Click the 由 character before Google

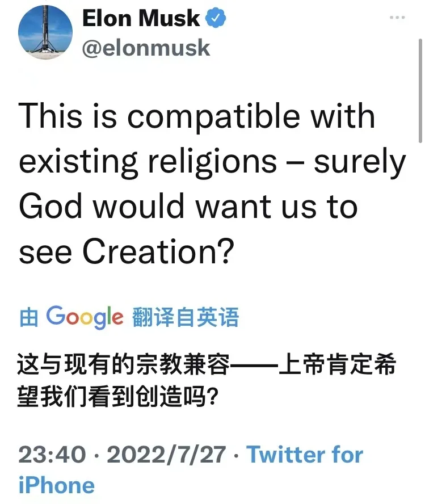pos(30,318)
